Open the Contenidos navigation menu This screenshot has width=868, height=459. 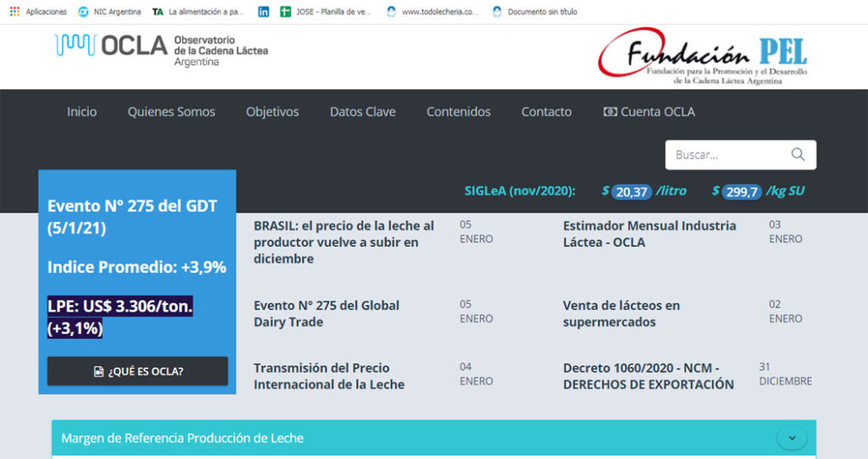pos(458,112)
